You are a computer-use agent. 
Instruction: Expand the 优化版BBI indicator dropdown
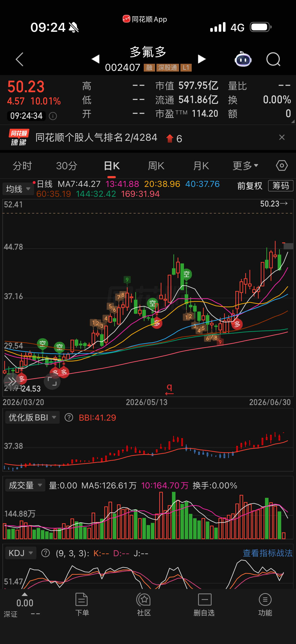pos(32,417)
